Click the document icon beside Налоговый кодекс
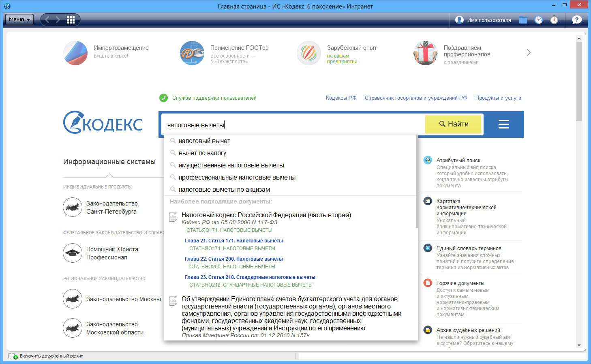Image resolution: width=591 pixels, height=364 pixels. [173, 217]
